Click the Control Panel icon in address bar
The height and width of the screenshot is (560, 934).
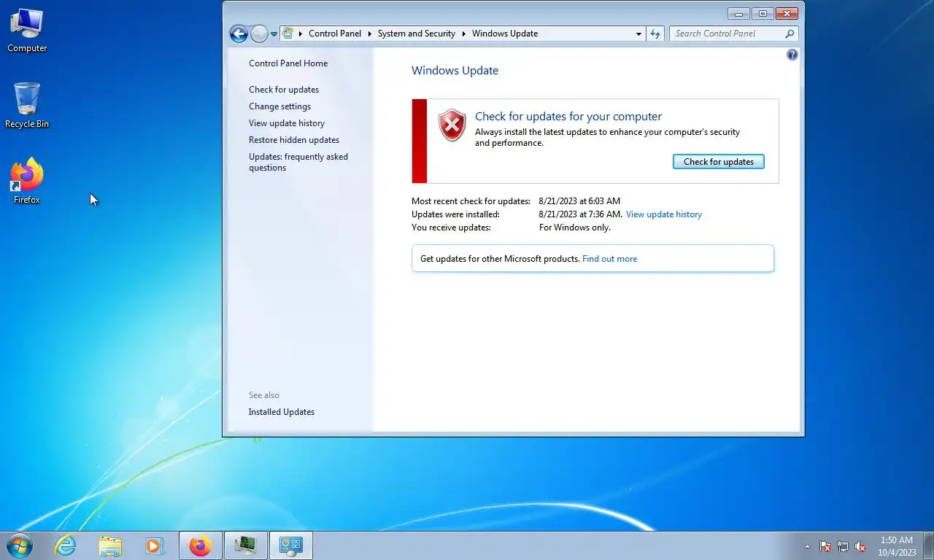288,34
